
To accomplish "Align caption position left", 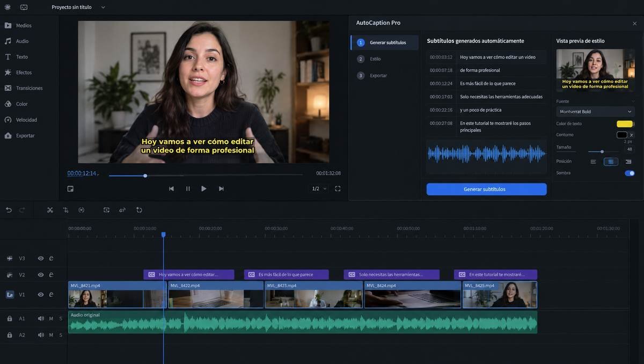I will click(x=593, y=162).
